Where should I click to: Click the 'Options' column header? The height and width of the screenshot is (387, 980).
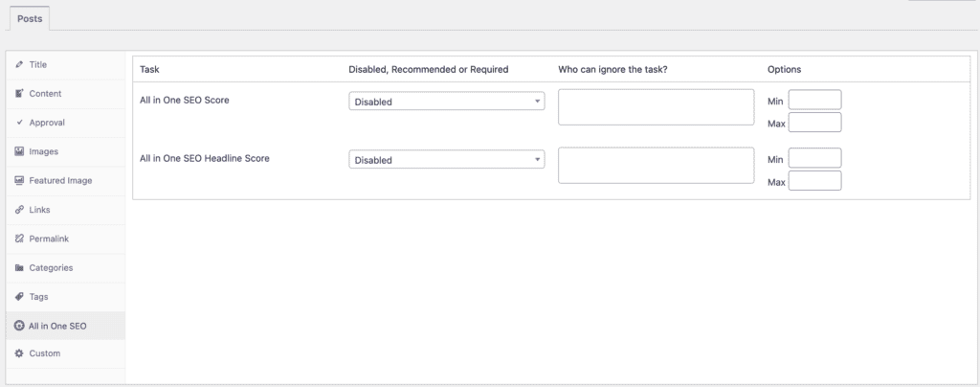tap(784, 69)
